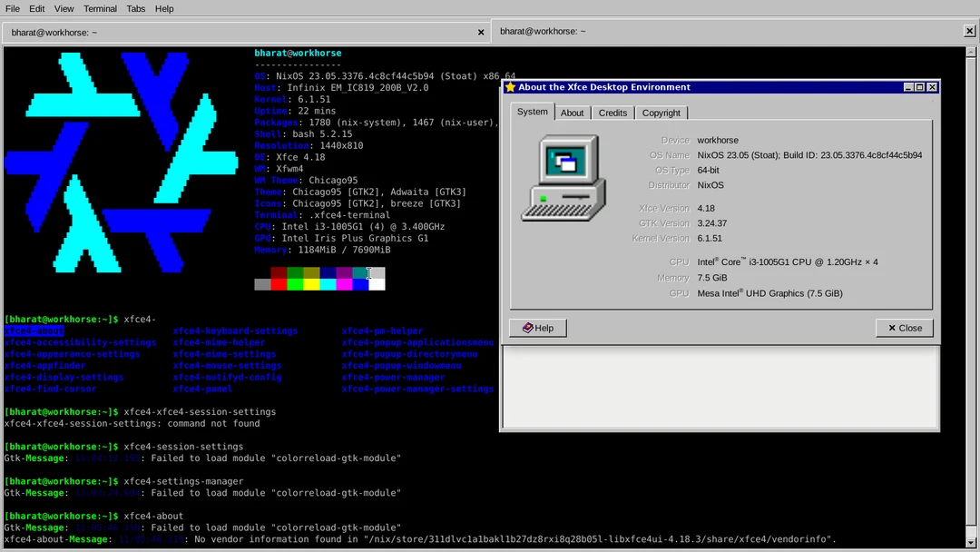Image resolution: width=980 pixels, height=552 pixels.
Task: Click xfce4-popup-directorymenu completion entry
Action: [409, 354]
